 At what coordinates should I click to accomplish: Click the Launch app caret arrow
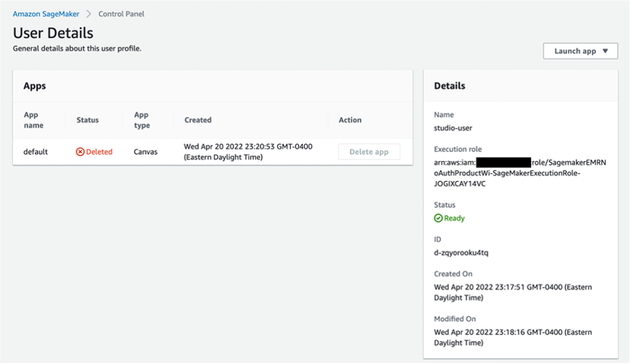pos(606,51)
